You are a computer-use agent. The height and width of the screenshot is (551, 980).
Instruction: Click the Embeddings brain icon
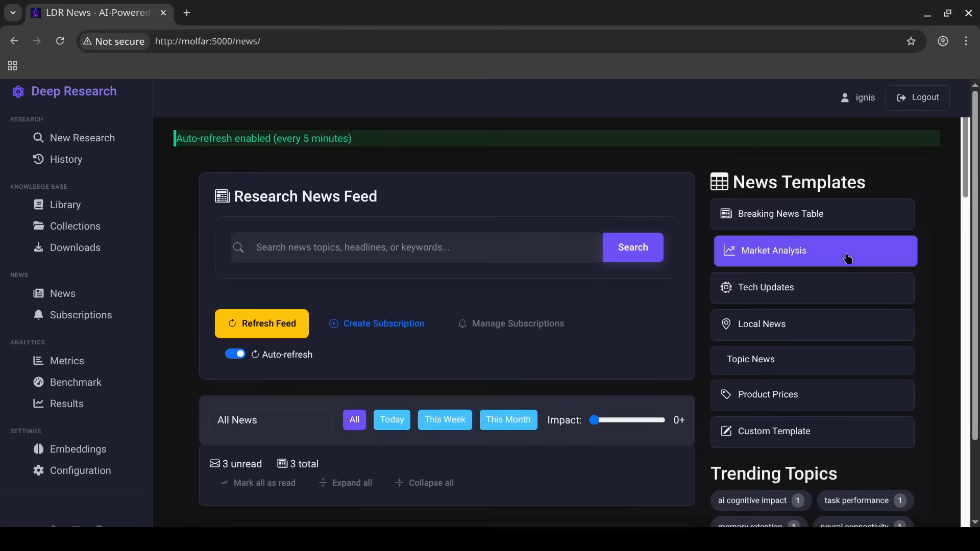click(x=38, y=449)
